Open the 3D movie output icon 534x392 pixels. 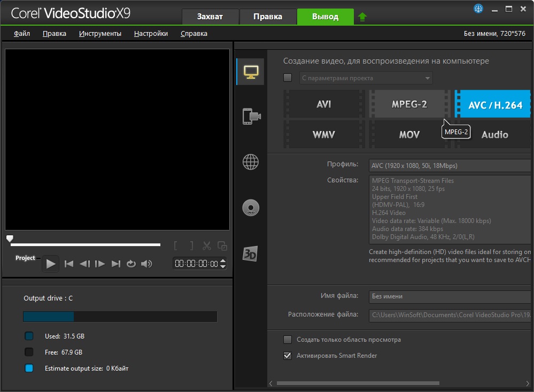(250, 253)
